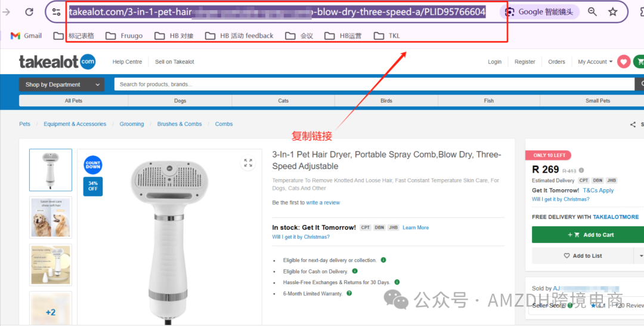
Task: Go to Pets breadcrumb
Action: (24, 124)
